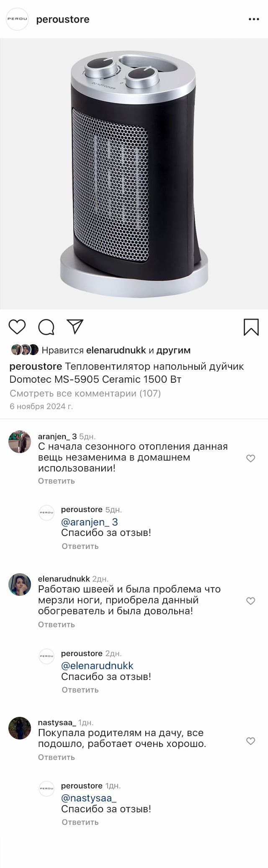The width and height of the screenshot is (268, 868).
Task: Open elenarudnukk's avatar next to comment
Action: tap(20, 584)
